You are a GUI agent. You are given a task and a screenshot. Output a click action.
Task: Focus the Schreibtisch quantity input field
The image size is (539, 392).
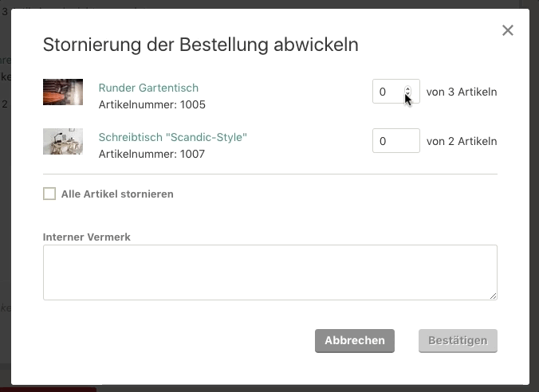click(395, 141)
